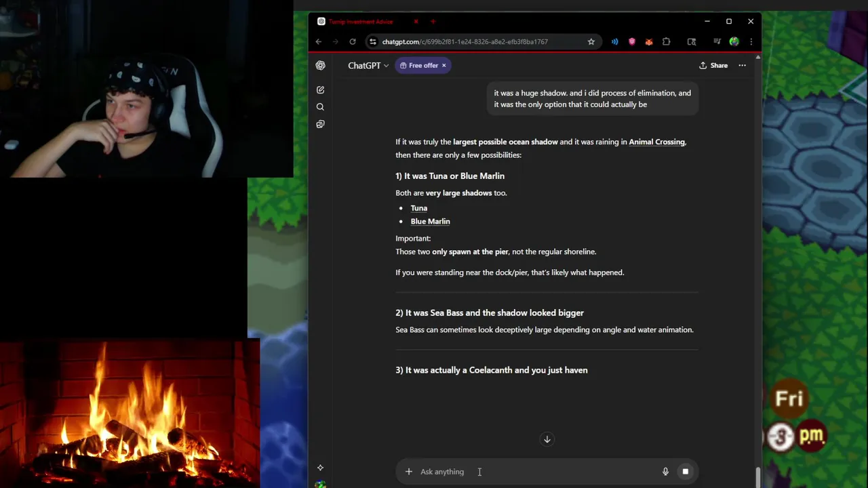Open media controls icon in toolbar
Screen dimensions: 868x488
(717, 41)
